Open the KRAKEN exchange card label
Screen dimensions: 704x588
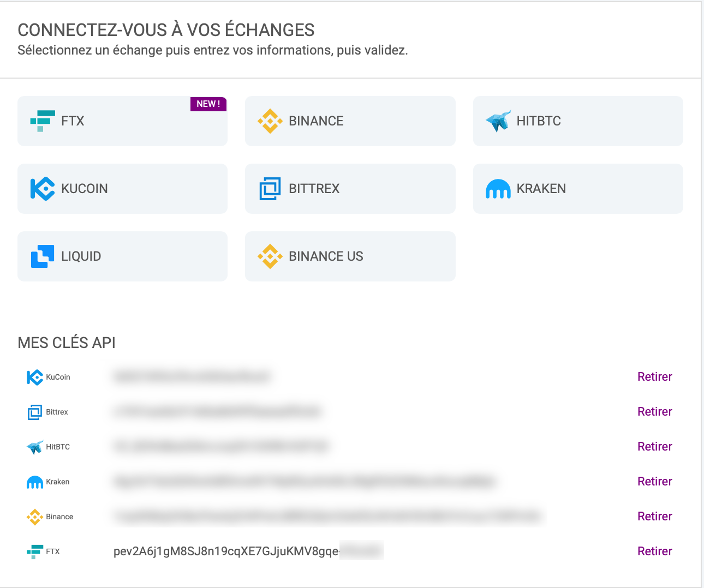point(541,189)
